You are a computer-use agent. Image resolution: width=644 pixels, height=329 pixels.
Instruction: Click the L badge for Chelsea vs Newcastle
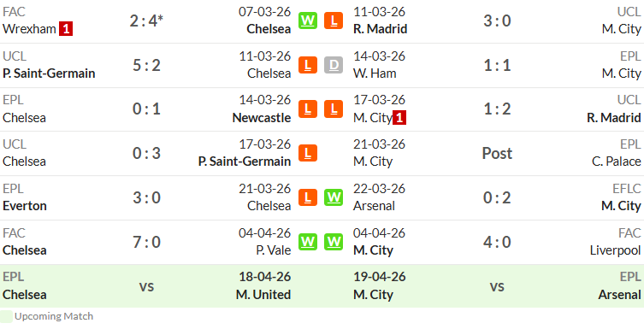click(x=308, y=109)
